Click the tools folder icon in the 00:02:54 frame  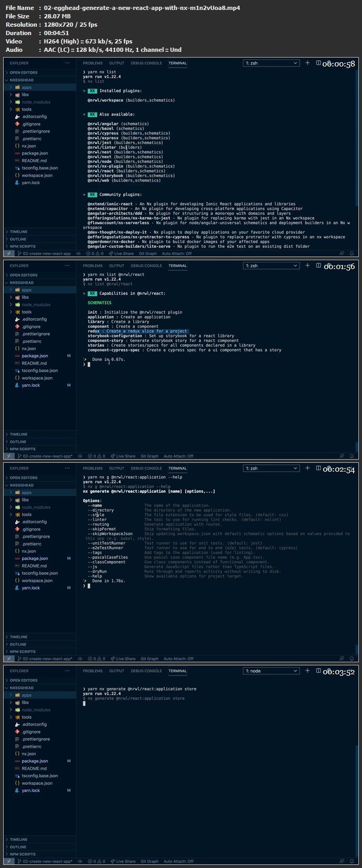(17, 515)
